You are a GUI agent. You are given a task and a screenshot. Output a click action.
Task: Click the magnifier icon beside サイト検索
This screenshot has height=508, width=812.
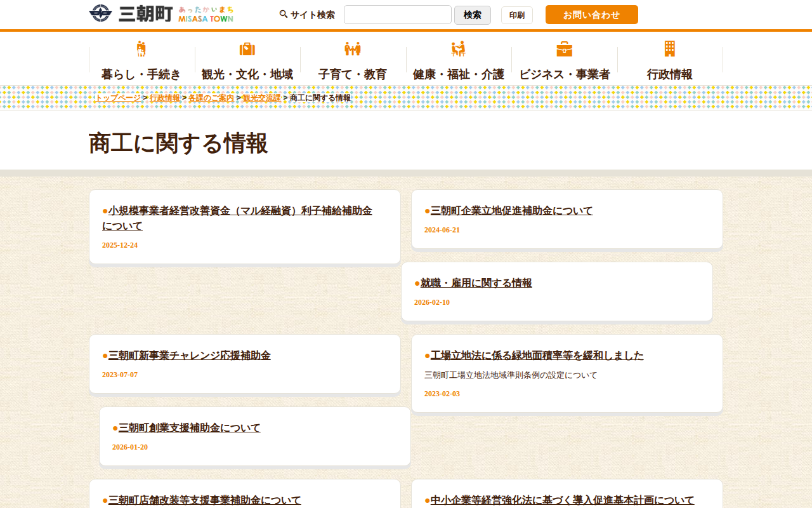(284, 14)
